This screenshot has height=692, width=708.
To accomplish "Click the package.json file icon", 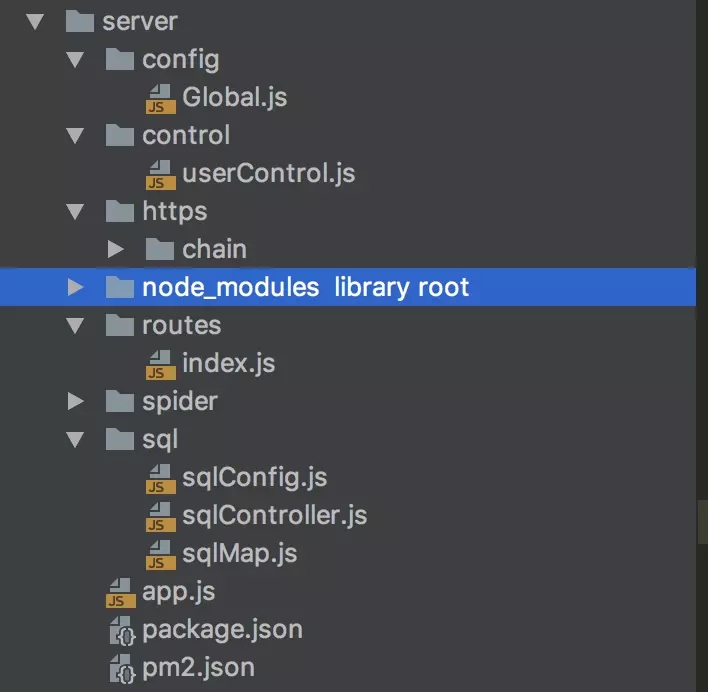I will (122, 631).
